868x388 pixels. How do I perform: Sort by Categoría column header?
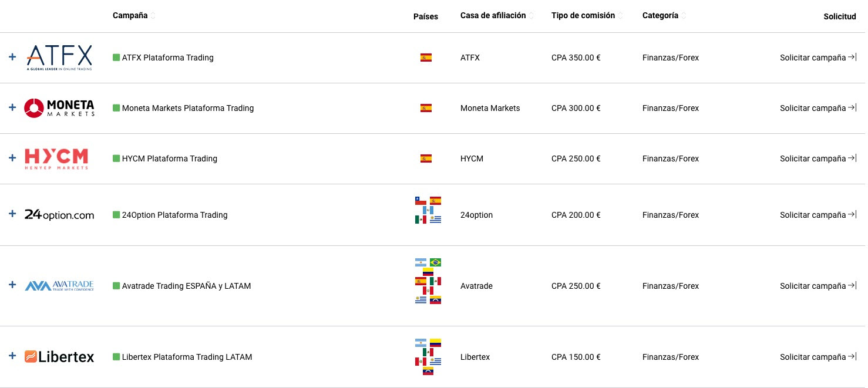pyautogui.click(x=664, y=16)
